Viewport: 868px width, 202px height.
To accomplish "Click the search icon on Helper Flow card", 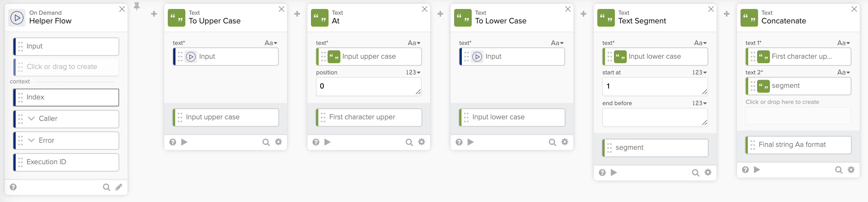I will point(106,187).
